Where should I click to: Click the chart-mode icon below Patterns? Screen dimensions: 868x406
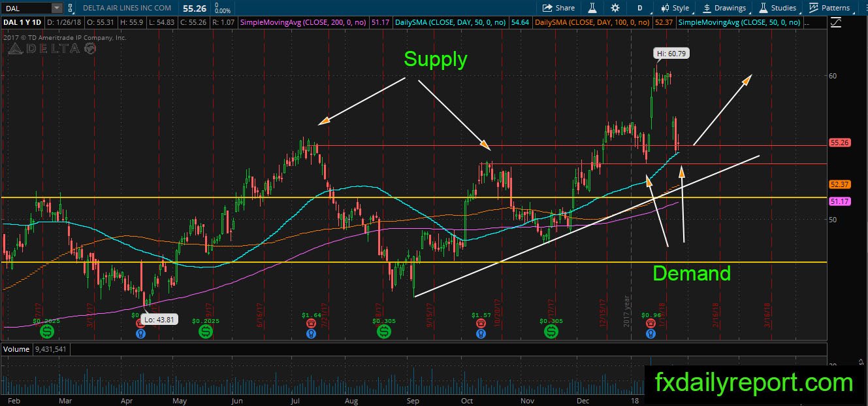point(835,23)
